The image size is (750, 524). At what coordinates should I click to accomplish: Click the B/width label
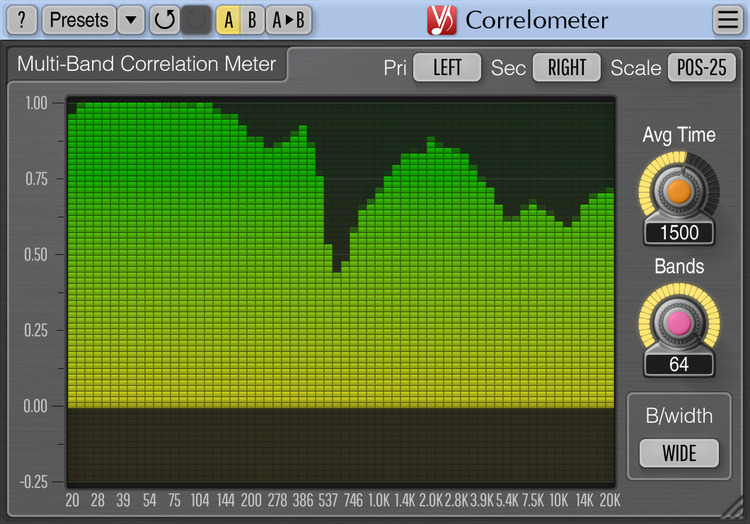[679, 416]
